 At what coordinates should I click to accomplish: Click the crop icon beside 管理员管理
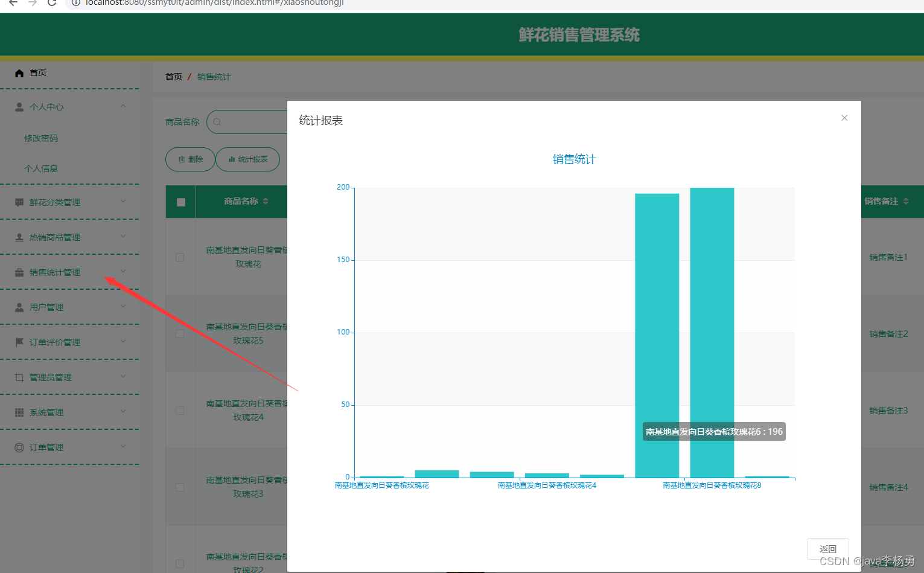coord(19,377)
